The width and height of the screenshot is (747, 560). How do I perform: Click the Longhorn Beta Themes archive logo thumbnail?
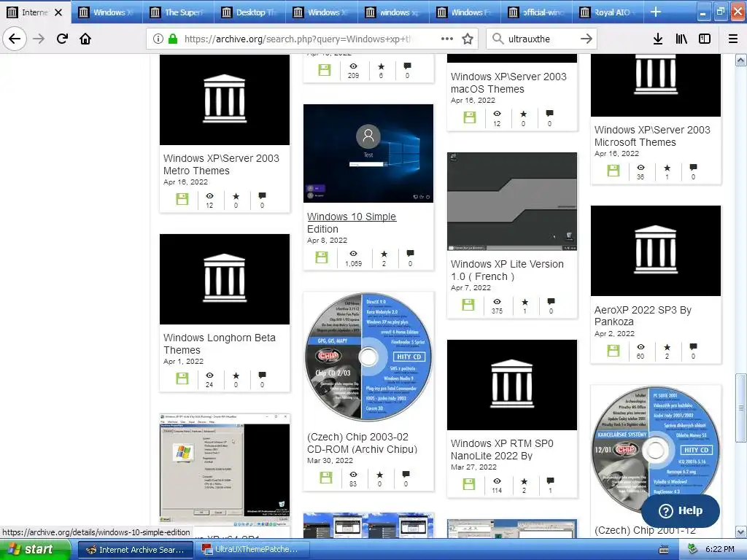(225, 279)
